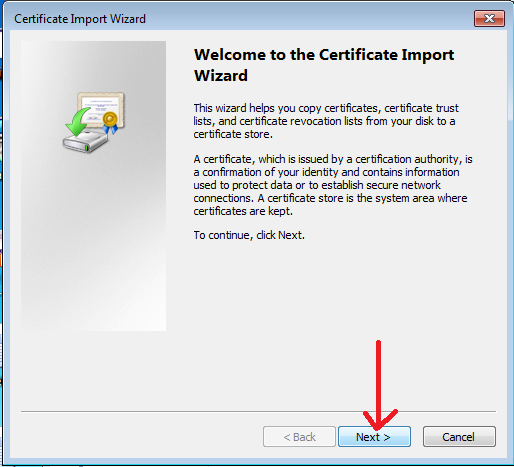The image size is (514, 467).
Task: Click the disabled Back button
Action: [x=299, y=436]
